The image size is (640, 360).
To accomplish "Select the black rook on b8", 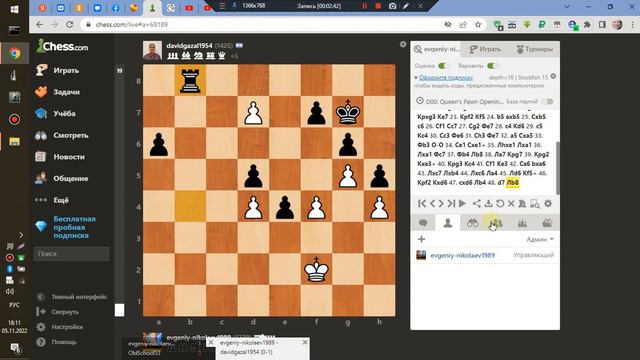I will point(190,80).
